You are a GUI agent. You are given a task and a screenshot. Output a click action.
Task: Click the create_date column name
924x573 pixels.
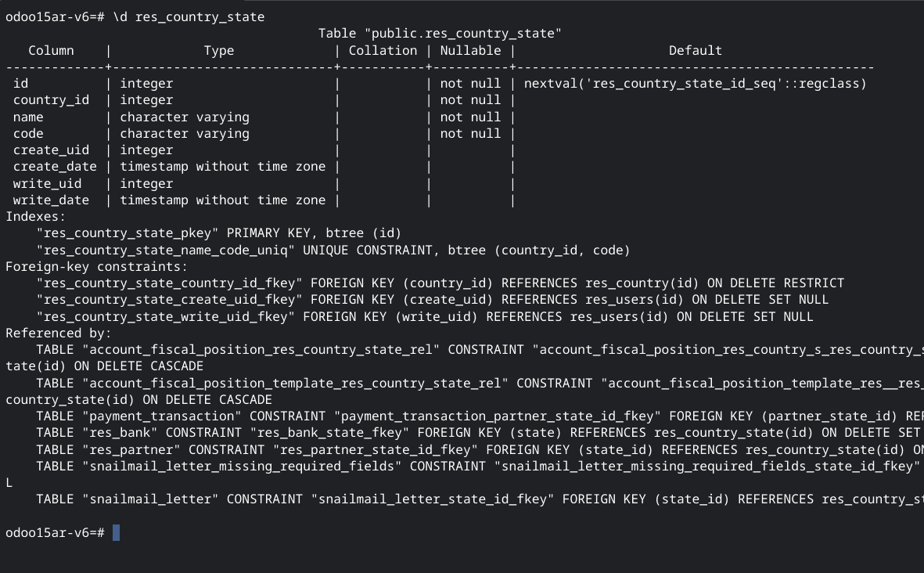pos(55,167)
